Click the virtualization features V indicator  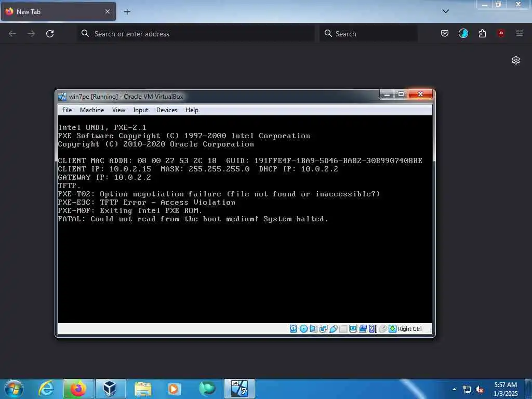[x=373, y=328]
